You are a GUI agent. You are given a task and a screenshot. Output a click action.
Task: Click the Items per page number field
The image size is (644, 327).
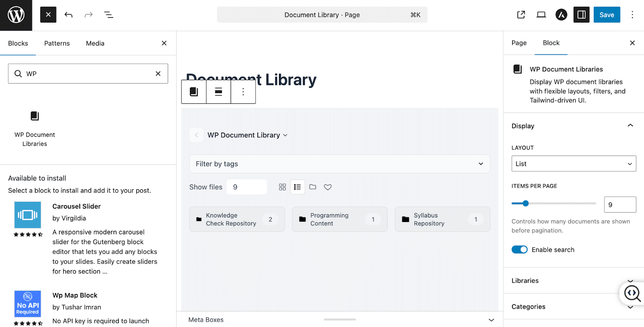tap(620, 205)
